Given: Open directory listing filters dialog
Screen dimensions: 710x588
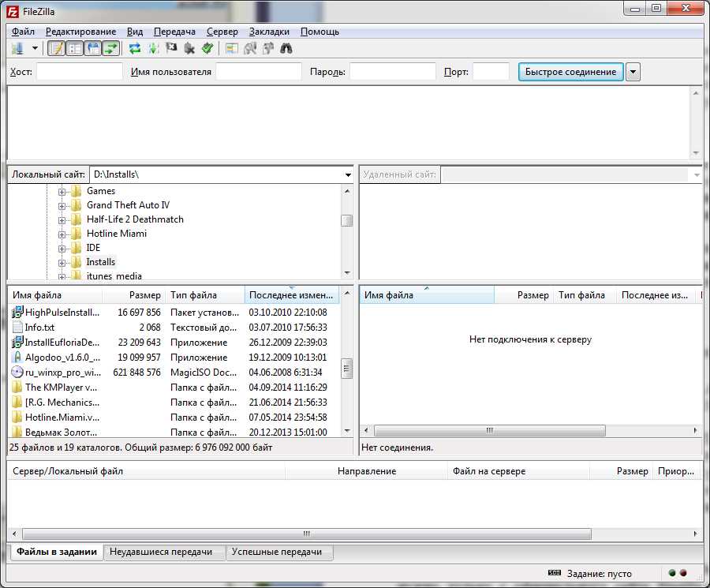Looking at the screenshot, I should (x=232, y=48).
